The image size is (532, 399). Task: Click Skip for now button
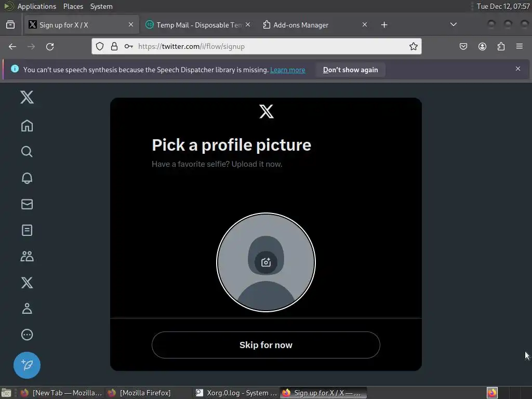point(265,345)
